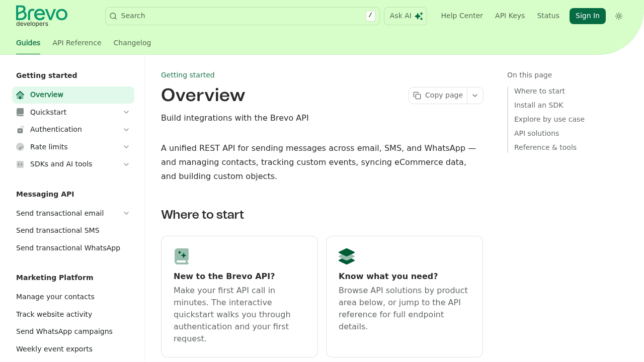The width and height of the screenshot is (644, 362).
Task: Switch to the Changelog tab
Action: tap(132, 43)
